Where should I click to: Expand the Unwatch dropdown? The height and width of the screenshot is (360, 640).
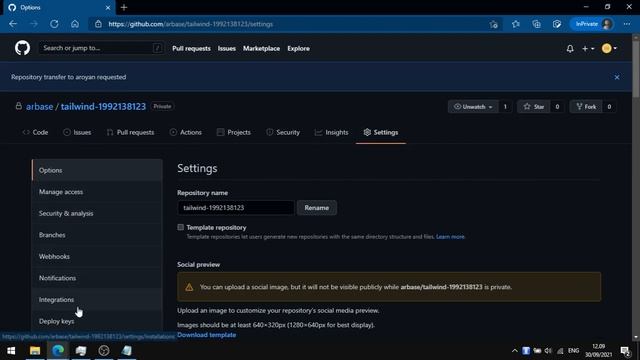tap(473, 107)
